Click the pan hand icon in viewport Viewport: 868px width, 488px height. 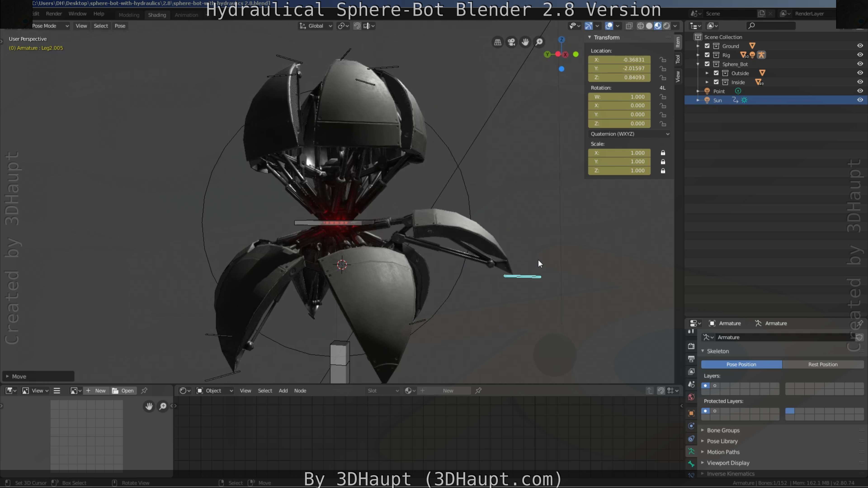[525, 42]
